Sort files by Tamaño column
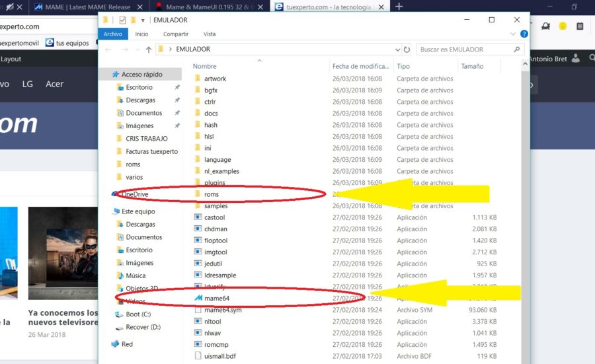595x364 pixels. point(472,66)
